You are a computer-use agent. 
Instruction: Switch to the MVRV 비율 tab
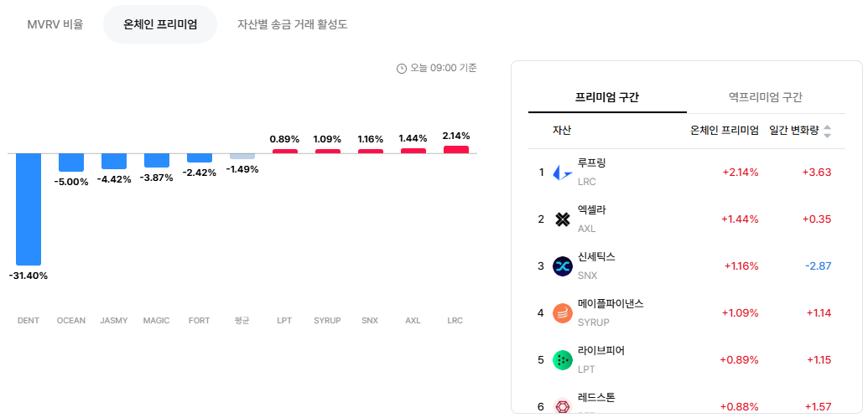coord(55,24)
